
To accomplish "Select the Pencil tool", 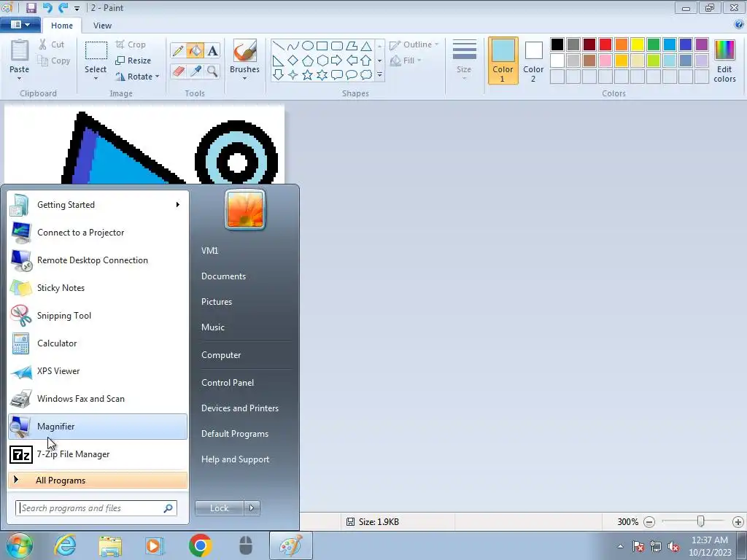I will pos(178,50).
